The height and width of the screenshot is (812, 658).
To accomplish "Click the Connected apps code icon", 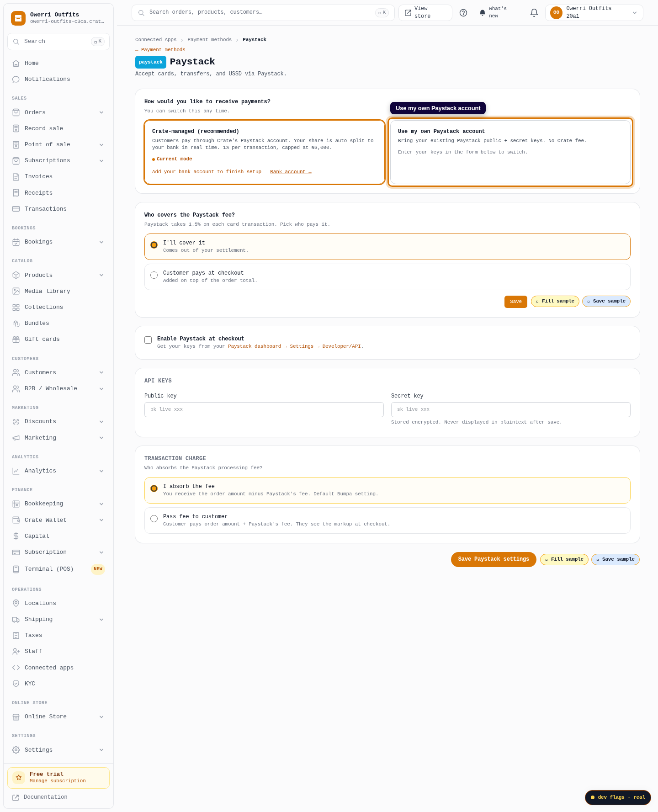I will [x=16, y=668].
